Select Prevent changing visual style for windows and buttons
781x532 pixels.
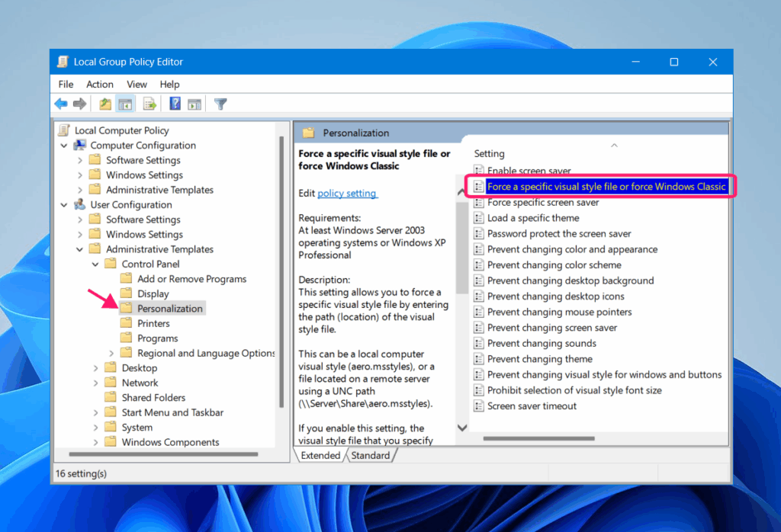tap(604, 374)
